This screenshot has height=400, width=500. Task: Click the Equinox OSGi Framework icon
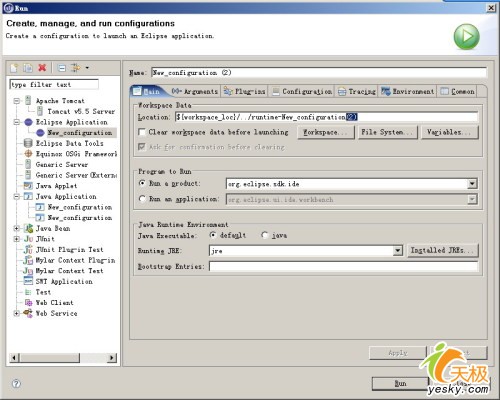[x=28, y=154]
